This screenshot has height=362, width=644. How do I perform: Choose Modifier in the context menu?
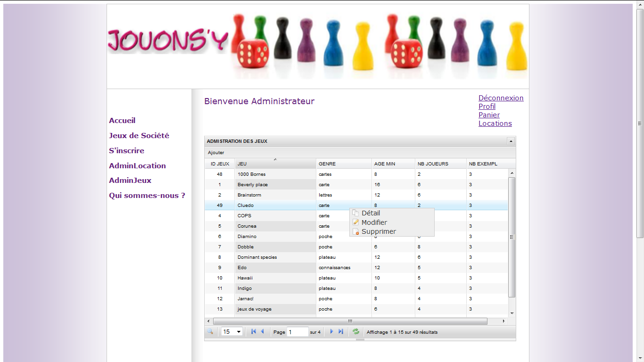click(x=392, y=222)
